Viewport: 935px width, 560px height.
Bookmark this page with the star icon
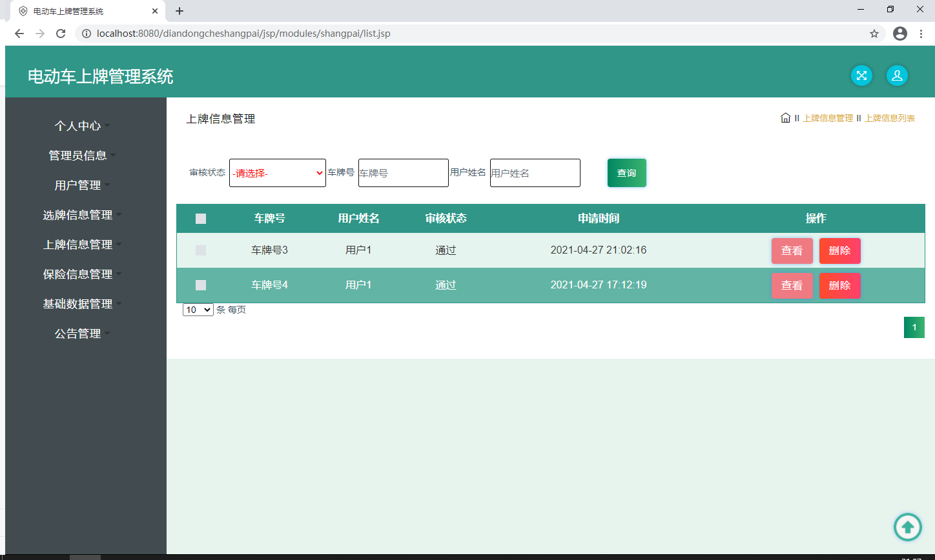pos(874,34)
